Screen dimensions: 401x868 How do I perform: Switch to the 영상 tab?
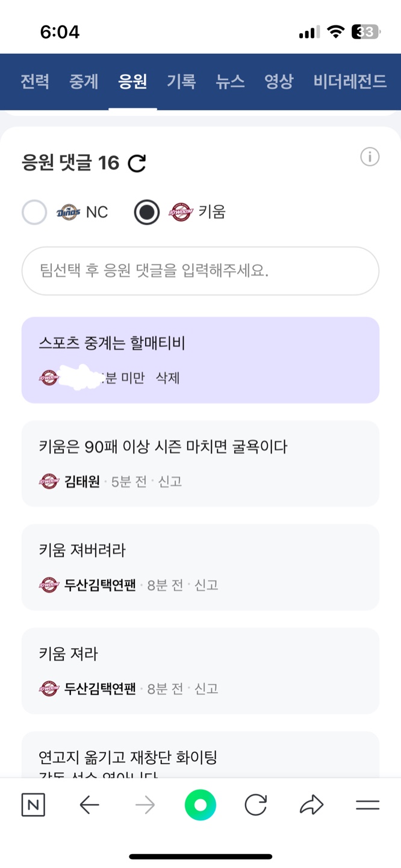pyautogui.click(x=279, y=81)
